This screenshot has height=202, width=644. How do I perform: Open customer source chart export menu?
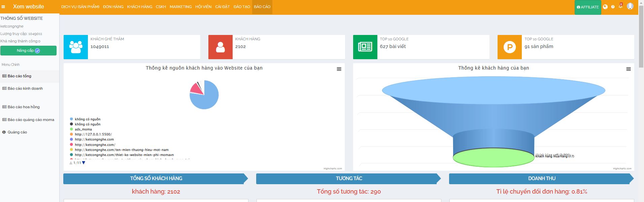[x=339, y=69]
